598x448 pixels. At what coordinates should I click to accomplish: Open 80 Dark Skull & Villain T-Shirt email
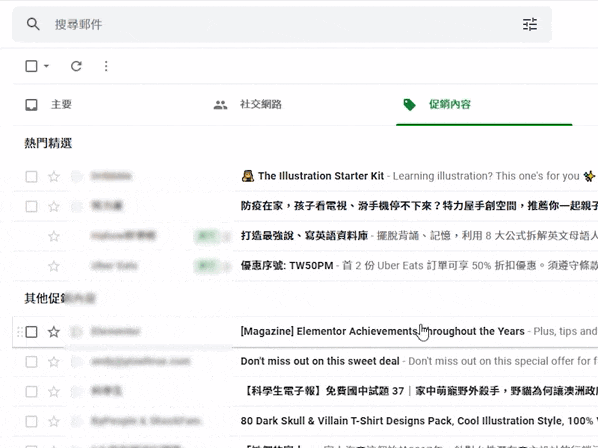[x=419, y=421]
